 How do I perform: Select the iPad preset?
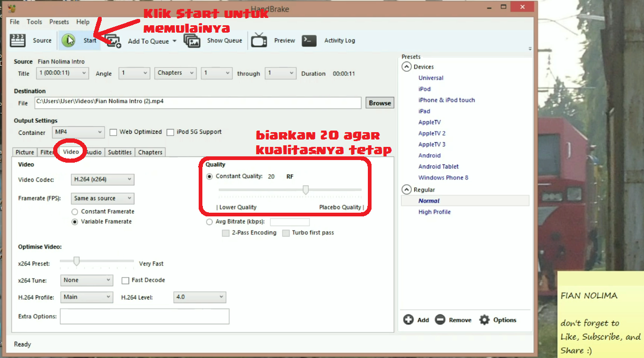(424, 111)
